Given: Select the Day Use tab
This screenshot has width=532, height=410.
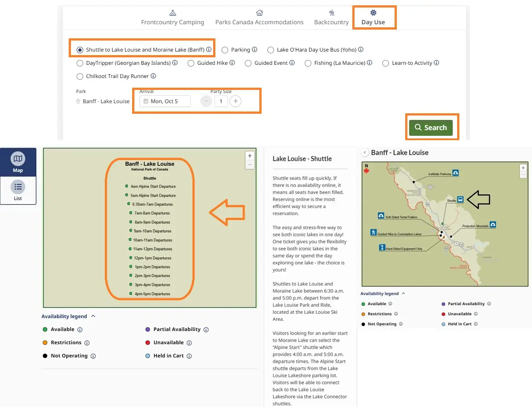Looking at the screenshot, I should [x=373, y=18].
